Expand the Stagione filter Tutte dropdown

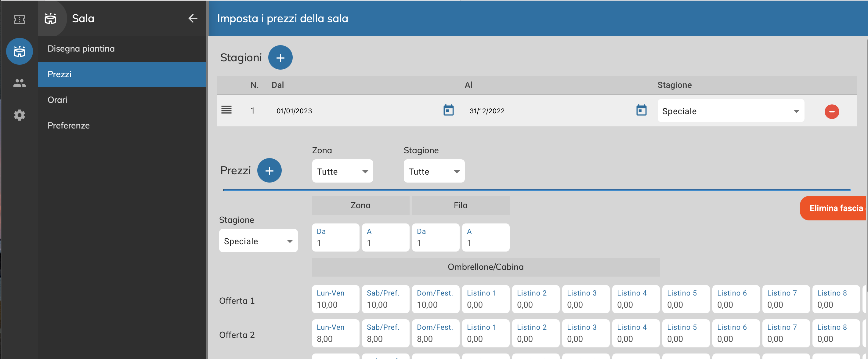pyautogui.click(x=434, y=171)
